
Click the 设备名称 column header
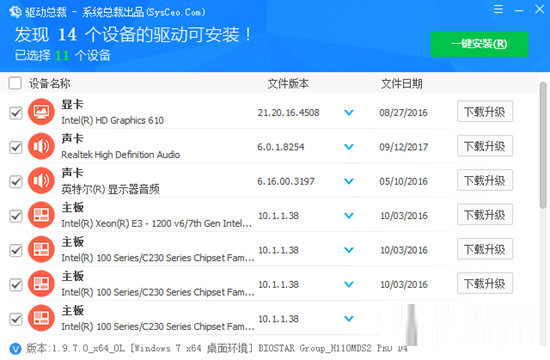pyautogui.click(x=49, y=84)
